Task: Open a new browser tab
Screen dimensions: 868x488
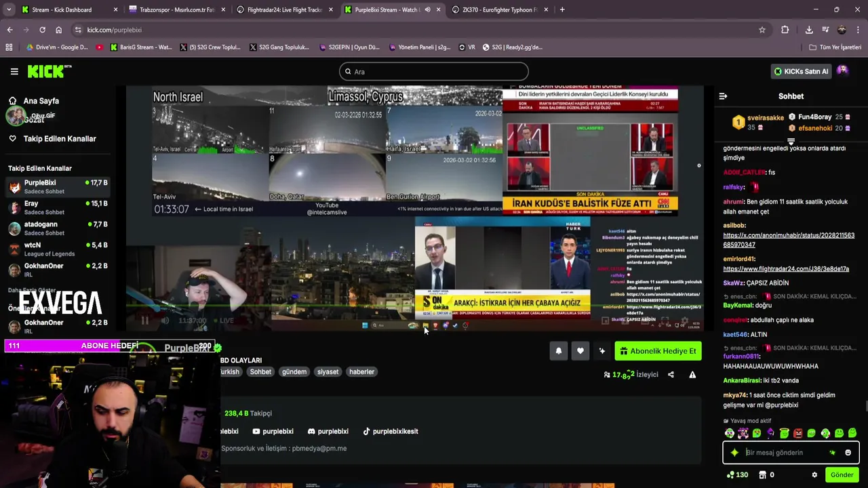Action: click(562, 9)
